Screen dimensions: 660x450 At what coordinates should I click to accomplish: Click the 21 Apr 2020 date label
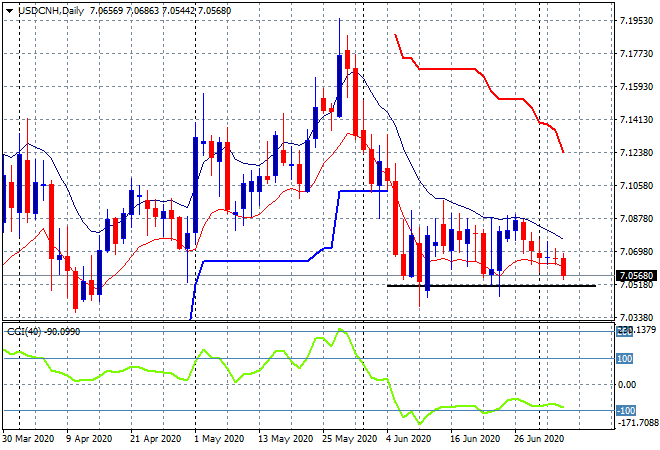click(155, 438)
